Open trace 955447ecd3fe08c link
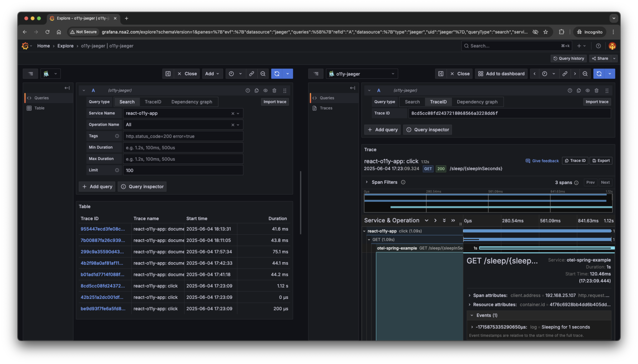The image size is (638, 364). [103, 229]
